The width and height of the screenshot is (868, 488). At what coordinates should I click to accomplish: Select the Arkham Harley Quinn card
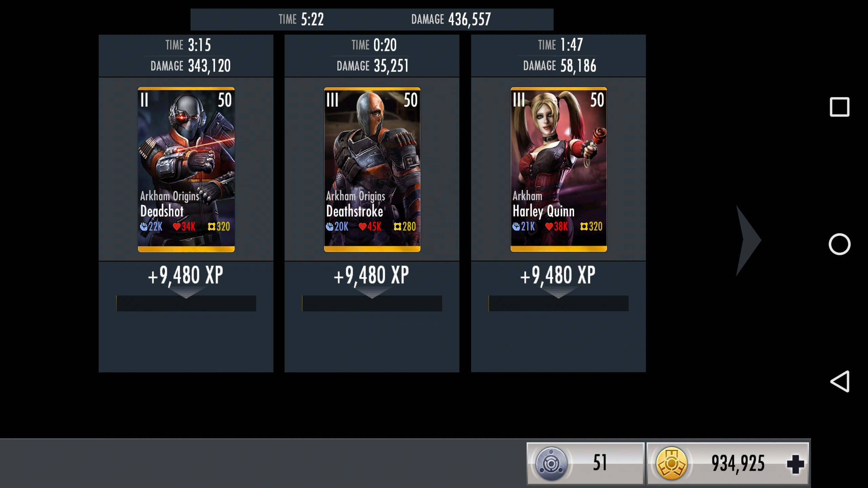(558, 169)
